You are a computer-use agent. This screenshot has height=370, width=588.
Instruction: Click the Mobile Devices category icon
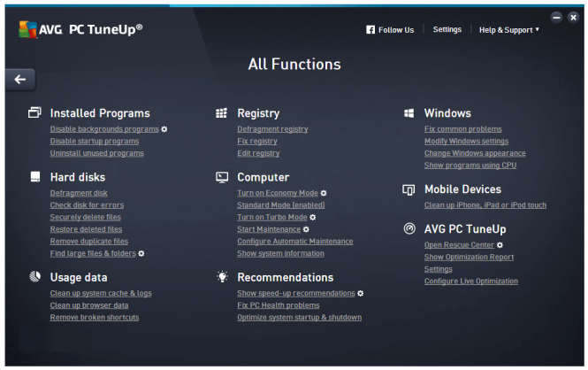[x=409, y=190]
